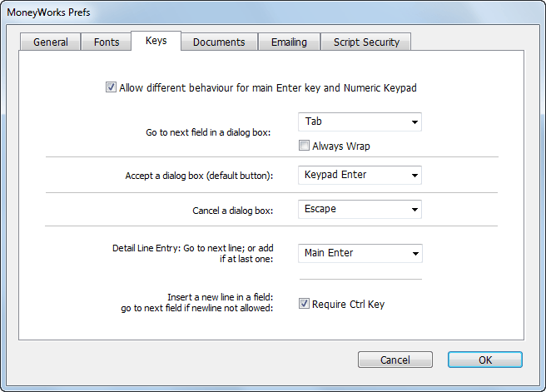This screenshot has height=392, width=546.
Task: Click the 'Insert a new line in a field:' label
Action: pos(220,297)
